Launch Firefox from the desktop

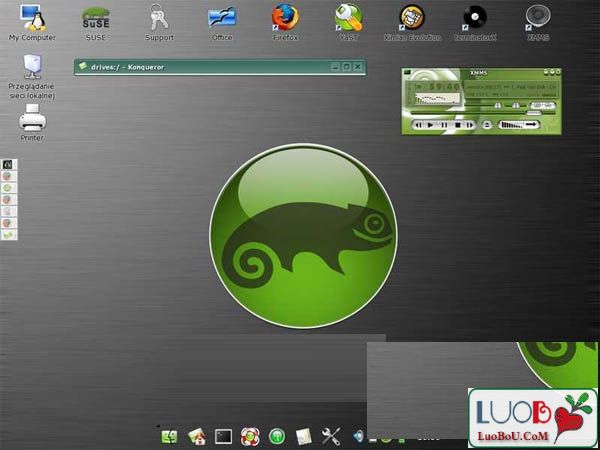click(285, 22)
